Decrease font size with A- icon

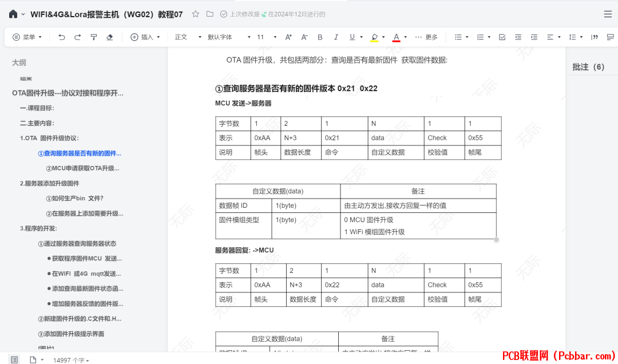(x=304, y=37)
